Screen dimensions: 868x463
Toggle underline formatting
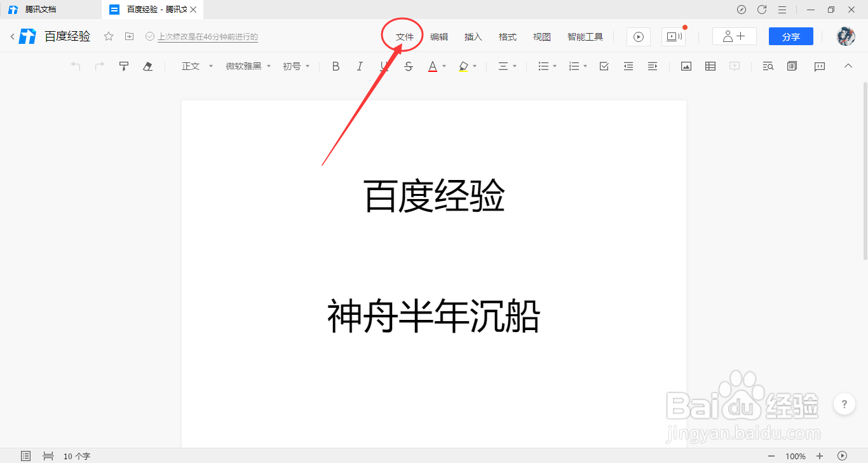click(x=384, y=66)
